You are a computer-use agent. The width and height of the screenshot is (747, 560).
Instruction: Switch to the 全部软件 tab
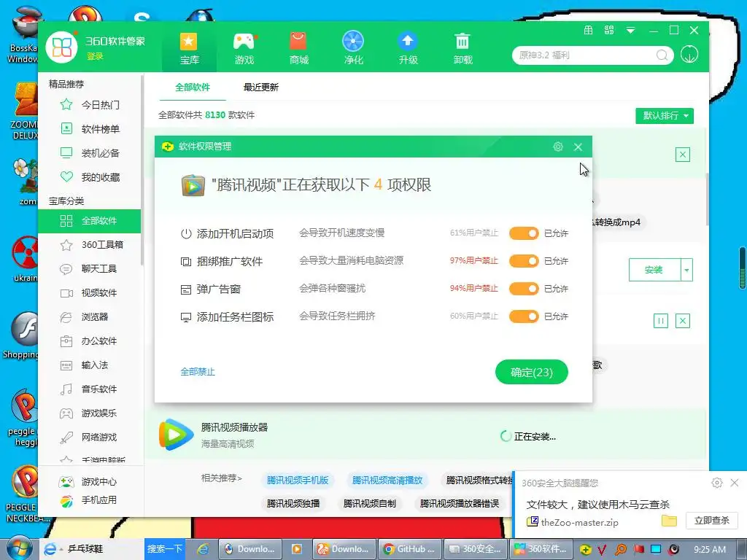point(193,87)
